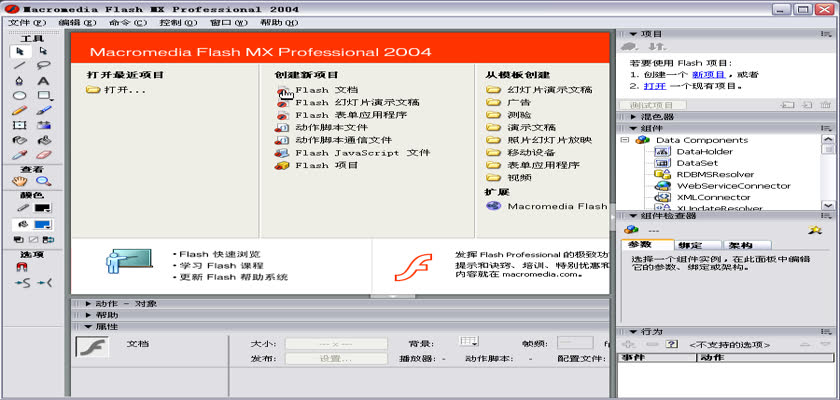Collapse the 行为 panel
This screenshot has height=400, width=840.
click(633, 332)
